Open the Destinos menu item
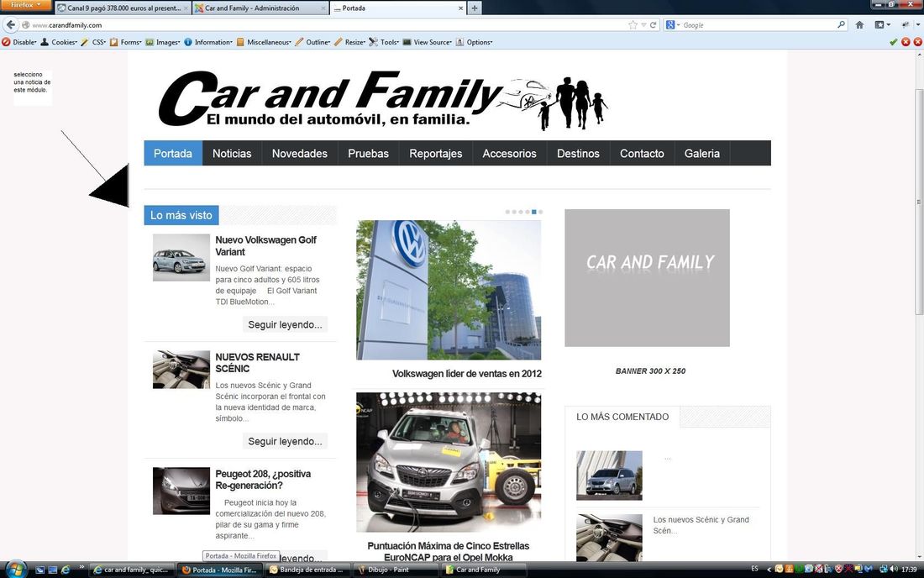Image resolution: width=924 pixels, height=578 pixels. (x=578, y=153)
